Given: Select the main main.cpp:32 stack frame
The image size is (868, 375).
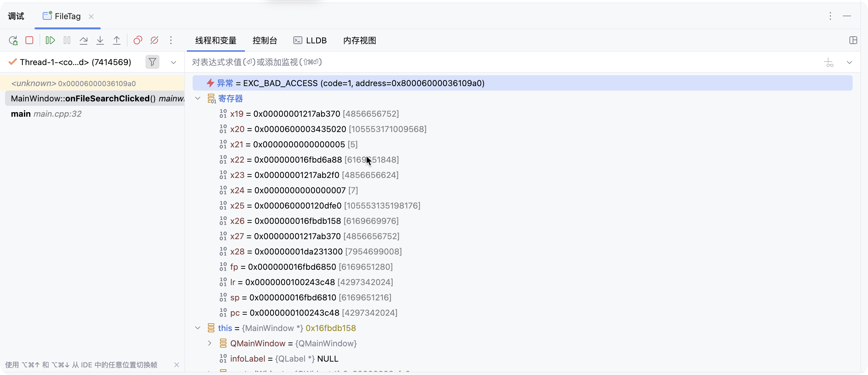Looking at the screenshot, I should click(46, 114).
